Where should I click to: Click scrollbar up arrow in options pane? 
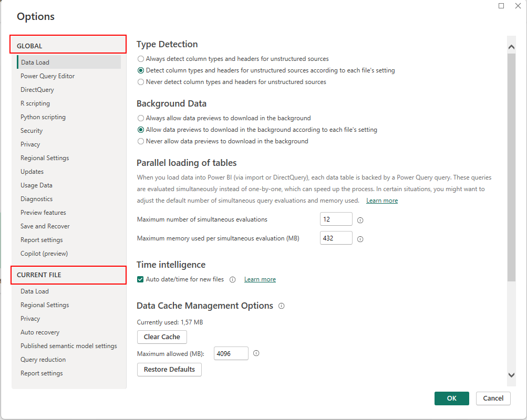click(x=511, y=47)
